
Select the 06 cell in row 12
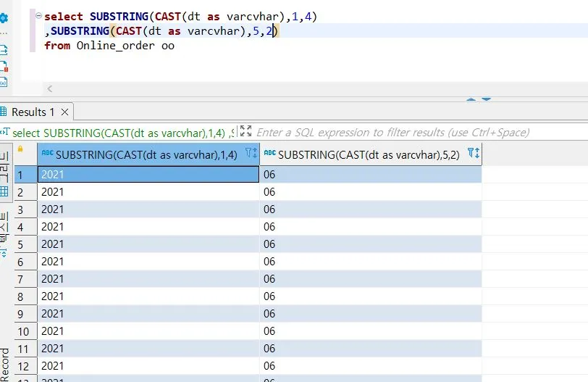tap(371, 366)
